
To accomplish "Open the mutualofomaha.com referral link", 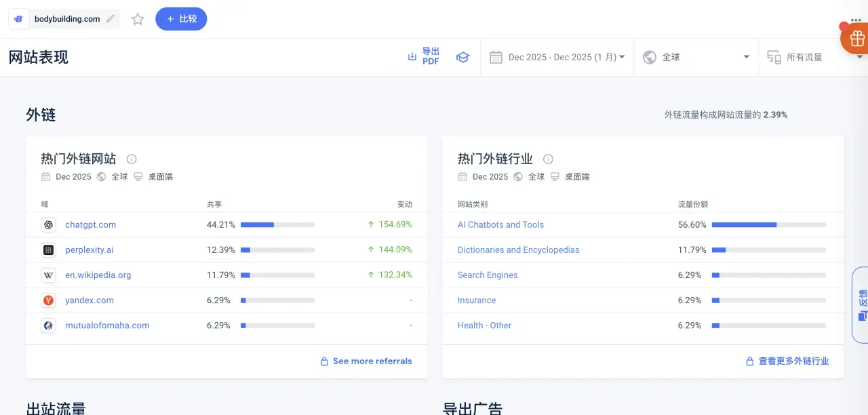I will point(107,325).
